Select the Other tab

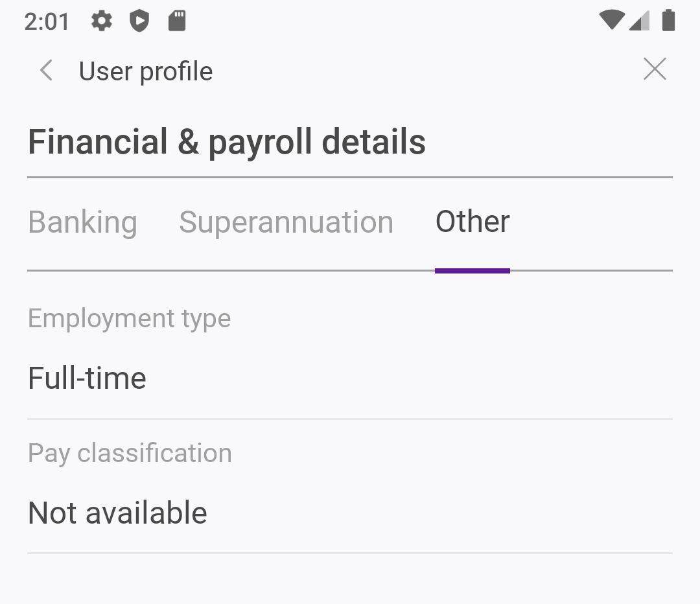(x=472, y=222)
